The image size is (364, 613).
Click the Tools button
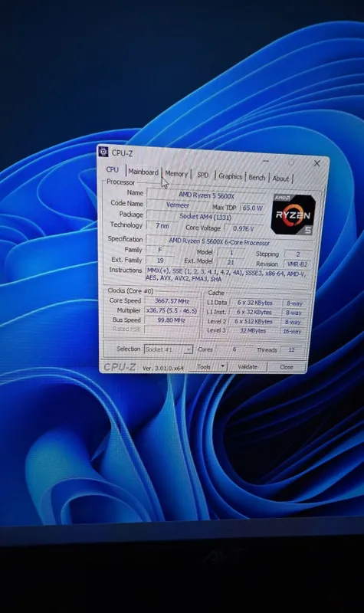(203, 367)
